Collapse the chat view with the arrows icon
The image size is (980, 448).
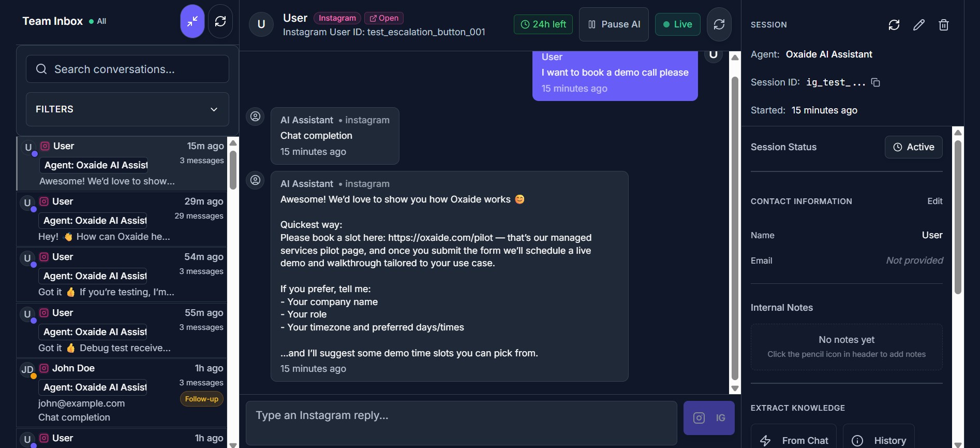point(192,21)
